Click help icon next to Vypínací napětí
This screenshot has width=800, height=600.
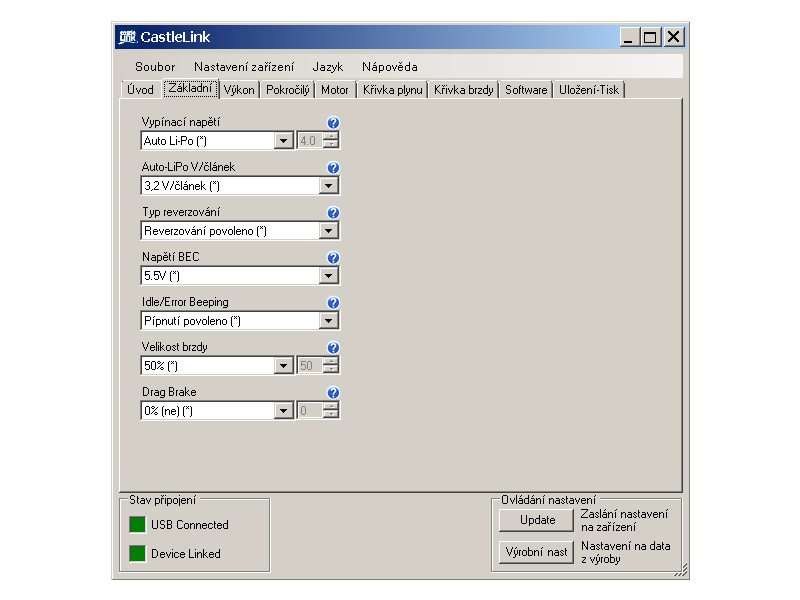333,123
